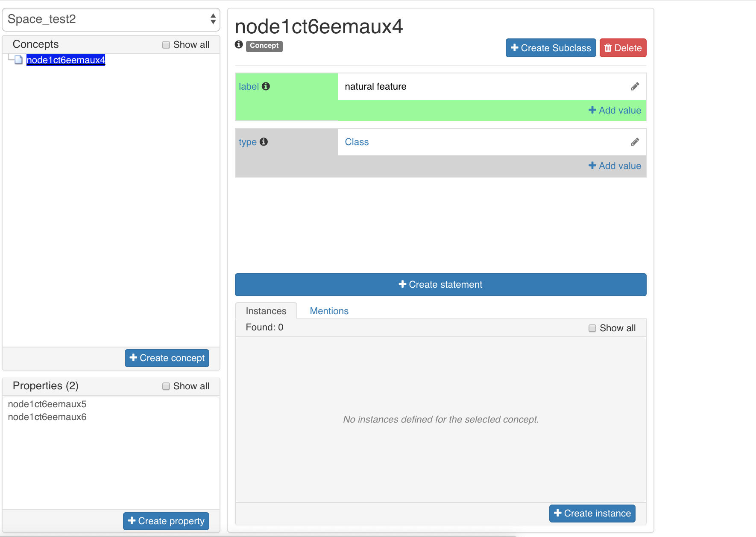Click the red Delete button

click(623, 48)
